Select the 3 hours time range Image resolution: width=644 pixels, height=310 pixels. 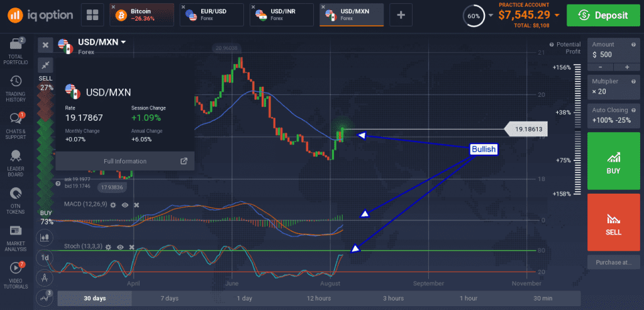(394, 298)
